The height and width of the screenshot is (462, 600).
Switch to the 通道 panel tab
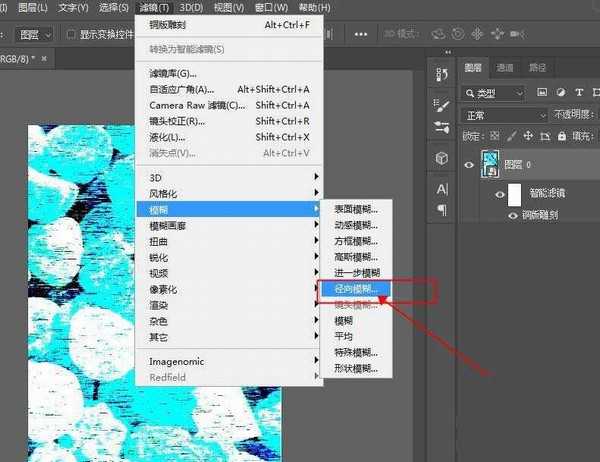pyautogui.click(x=505, y=68)
